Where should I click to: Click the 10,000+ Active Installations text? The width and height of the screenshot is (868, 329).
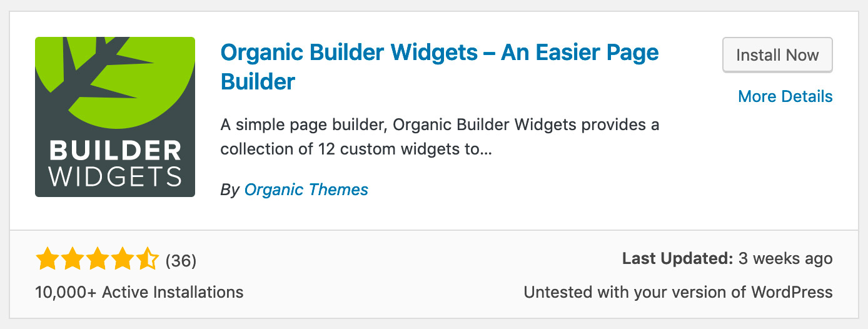(139, 291)
